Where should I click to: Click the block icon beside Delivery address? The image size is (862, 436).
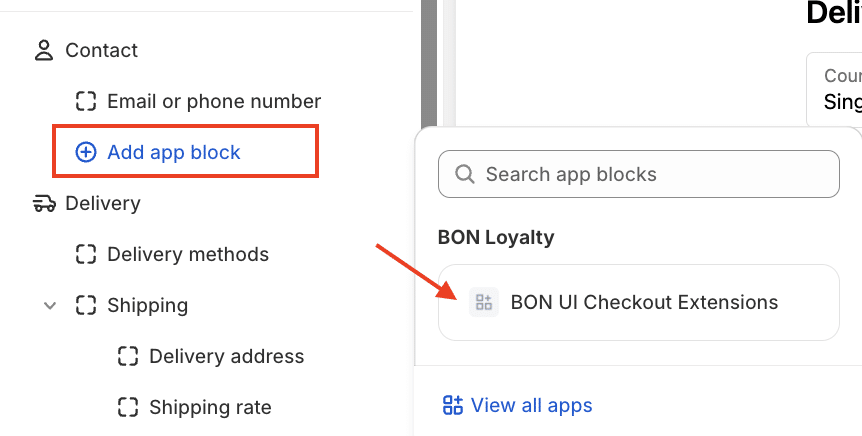point(128,356)
